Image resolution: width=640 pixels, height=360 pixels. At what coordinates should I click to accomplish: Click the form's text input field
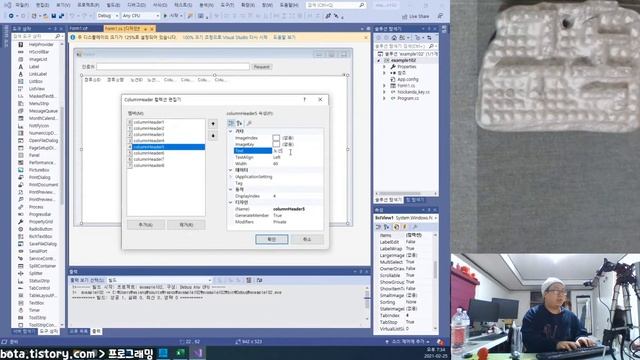(173, 67)
